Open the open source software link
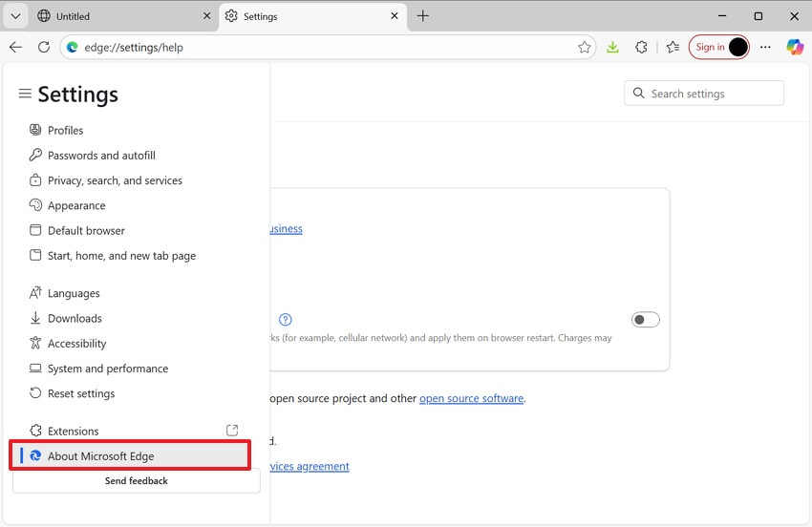The width and height of the screenshot is (812, 527). 471,398
